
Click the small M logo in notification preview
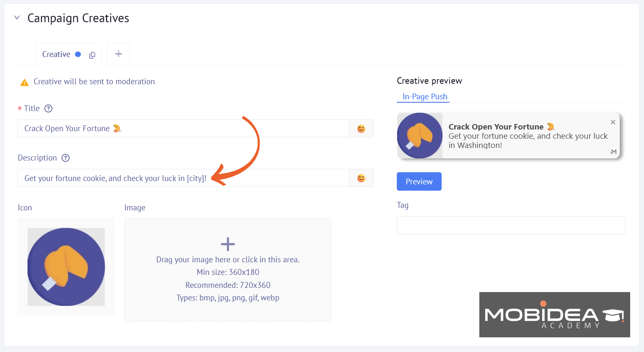pyautogui.click(x=613, y=152)
